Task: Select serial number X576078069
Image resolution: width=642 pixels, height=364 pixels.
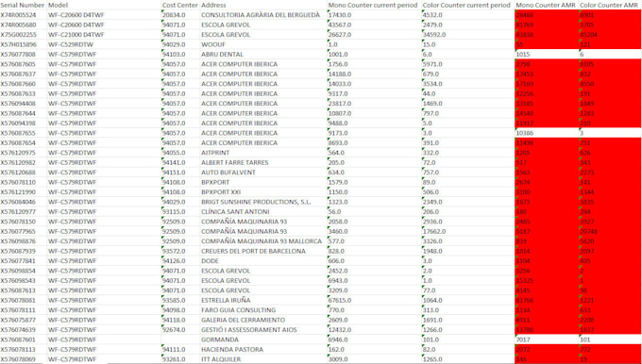Action: coord(18,359)
